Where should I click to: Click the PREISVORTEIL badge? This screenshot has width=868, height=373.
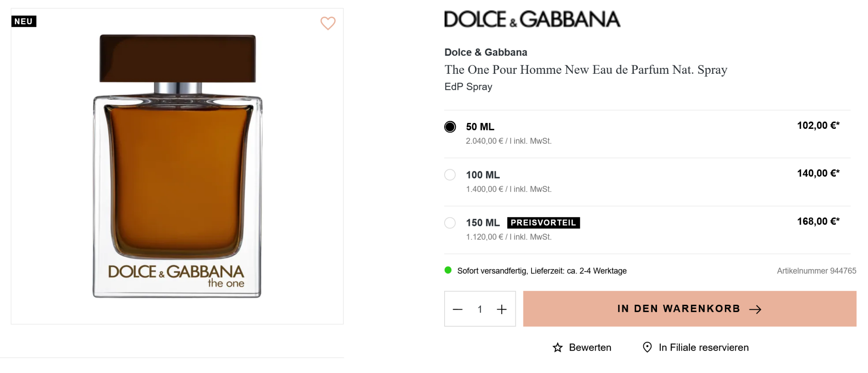[x=543, y=223]
